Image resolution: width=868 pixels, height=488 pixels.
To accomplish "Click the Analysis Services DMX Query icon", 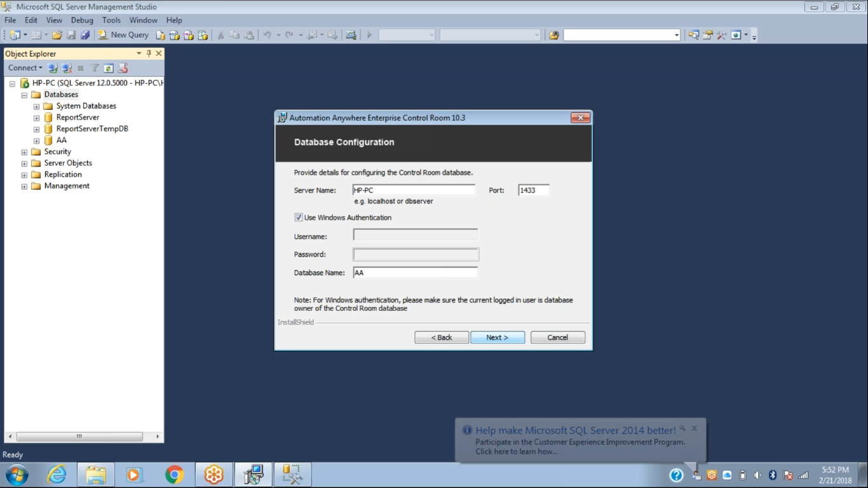I will click(189, 35).
